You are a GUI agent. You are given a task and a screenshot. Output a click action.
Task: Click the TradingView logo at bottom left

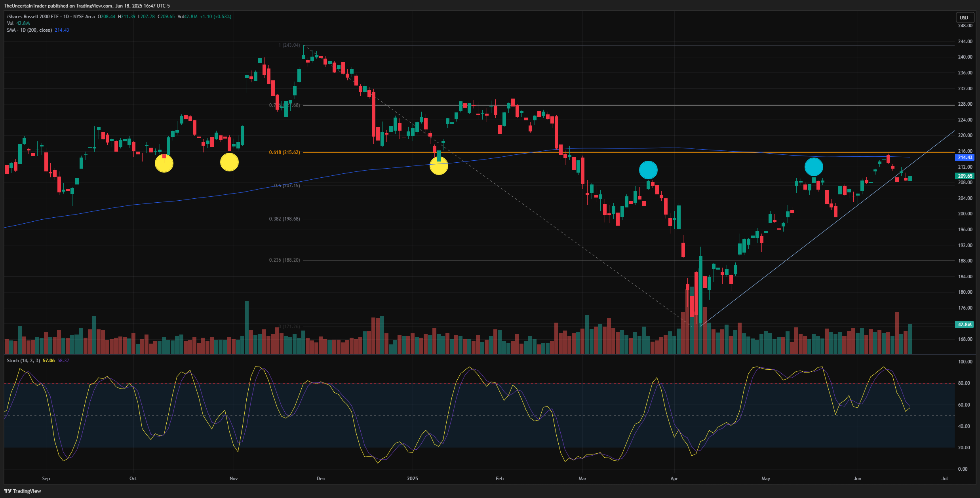click(23, 491)
